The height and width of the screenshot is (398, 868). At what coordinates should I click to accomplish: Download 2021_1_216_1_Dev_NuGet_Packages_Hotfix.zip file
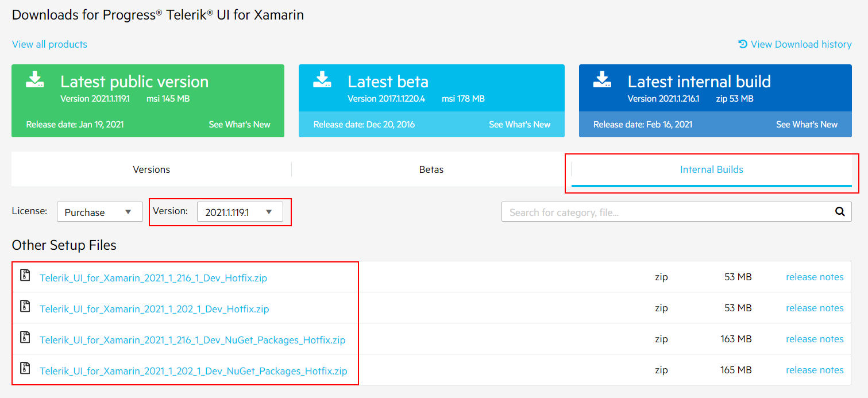pyautogui.click(x=192, y=340)
